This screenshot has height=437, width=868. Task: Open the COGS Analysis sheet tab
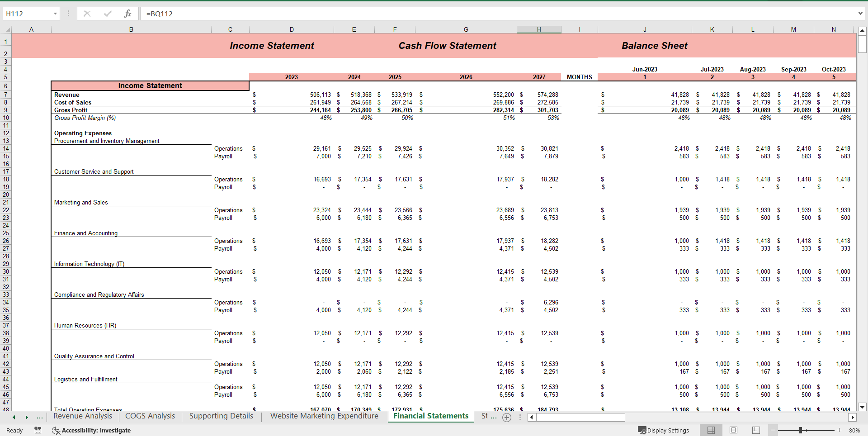150,416
